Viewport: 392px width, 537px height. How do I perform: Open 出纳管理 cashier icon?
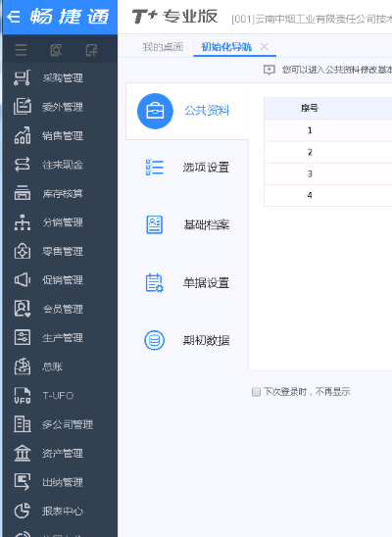point(23,482)
